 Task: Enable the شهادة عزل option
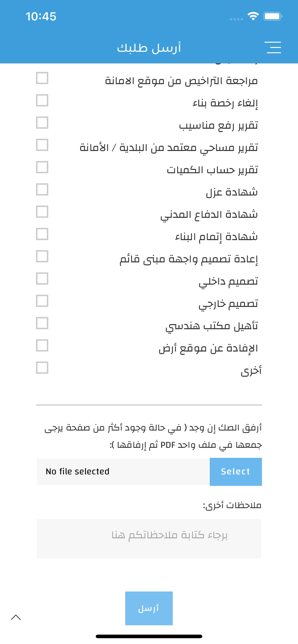pyautogui.click(x=42, y=190)
